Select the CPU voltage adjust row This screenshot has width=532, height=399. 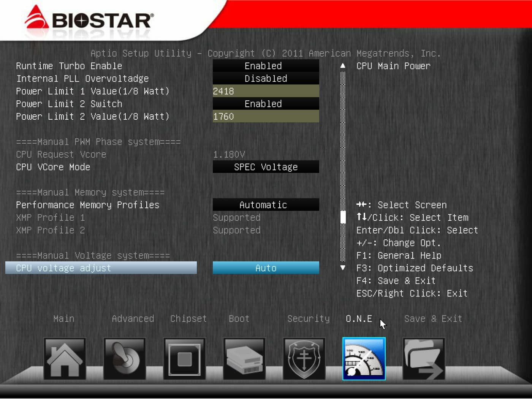coord(101,268)
